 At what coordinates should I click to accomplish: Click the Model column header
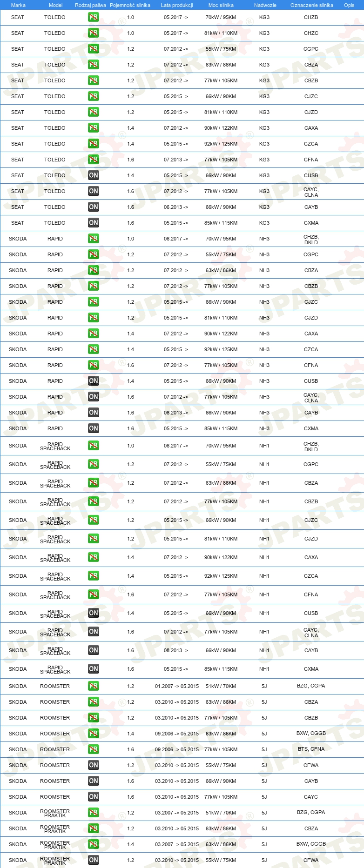pyautogui.click(x=55, y=5)
